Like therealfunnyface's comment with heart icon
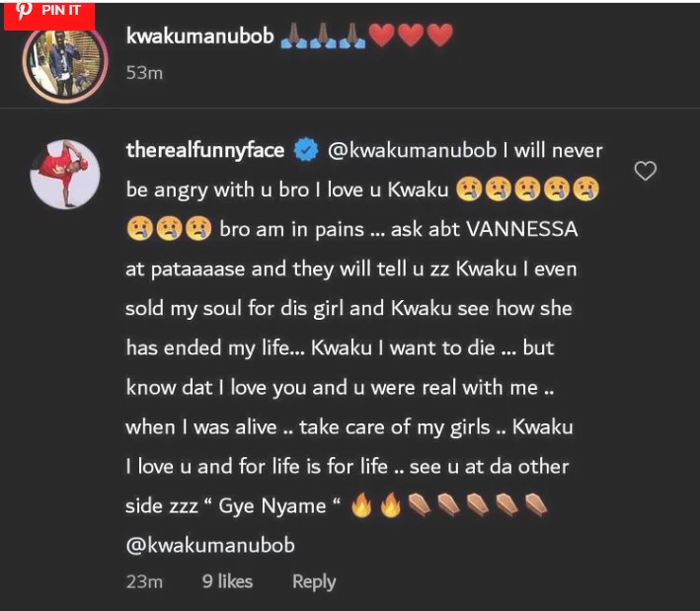 tap(645, 171)
